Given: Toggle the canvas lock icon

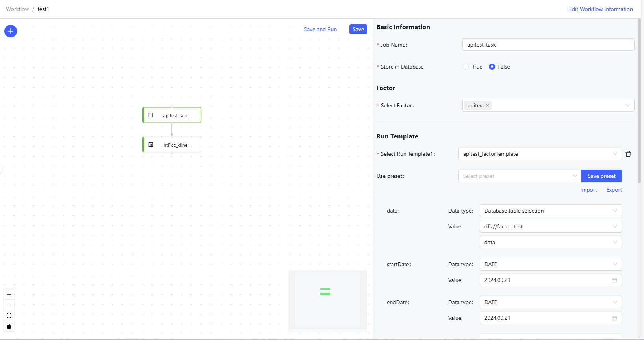Looking at the screenshot, I should click(9, 326).
